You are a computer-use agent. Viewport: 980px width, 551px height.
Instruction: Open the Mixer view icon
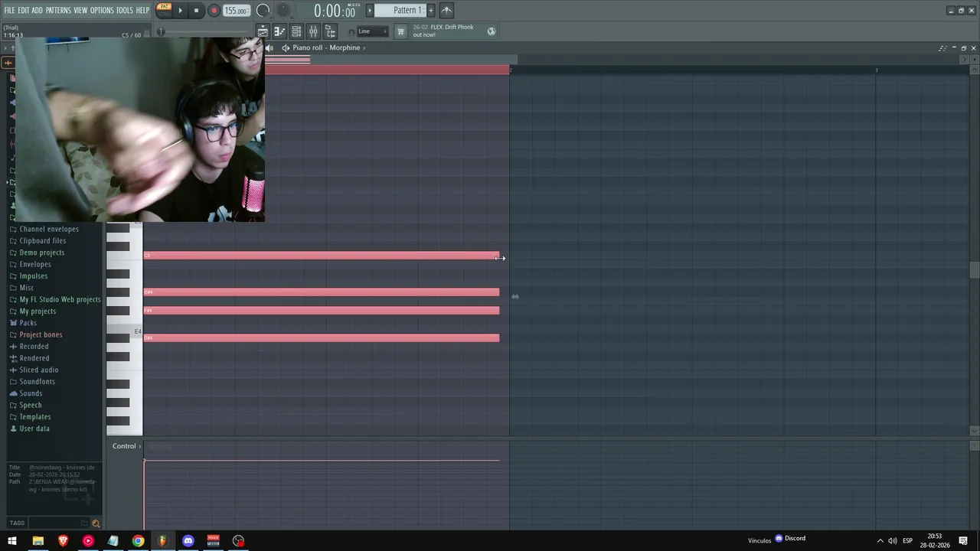tap(313, 31)
